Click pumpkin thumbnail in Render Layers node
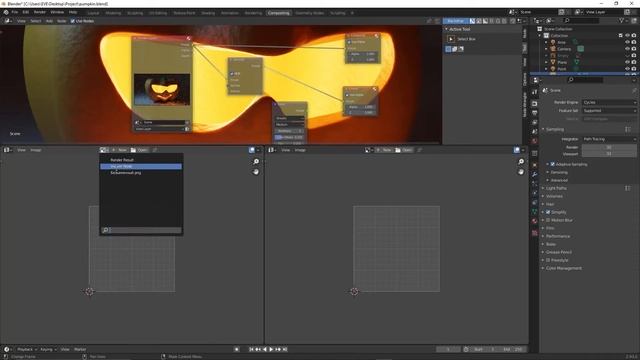640x360 pixels. click(x=162, y=89)
